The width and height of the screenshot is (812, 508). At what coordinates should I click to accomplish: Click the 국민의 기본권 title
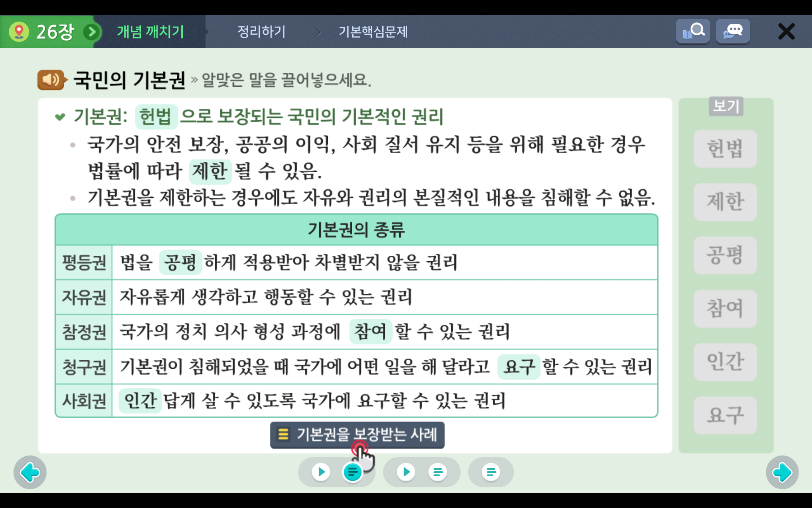point(129,80)
